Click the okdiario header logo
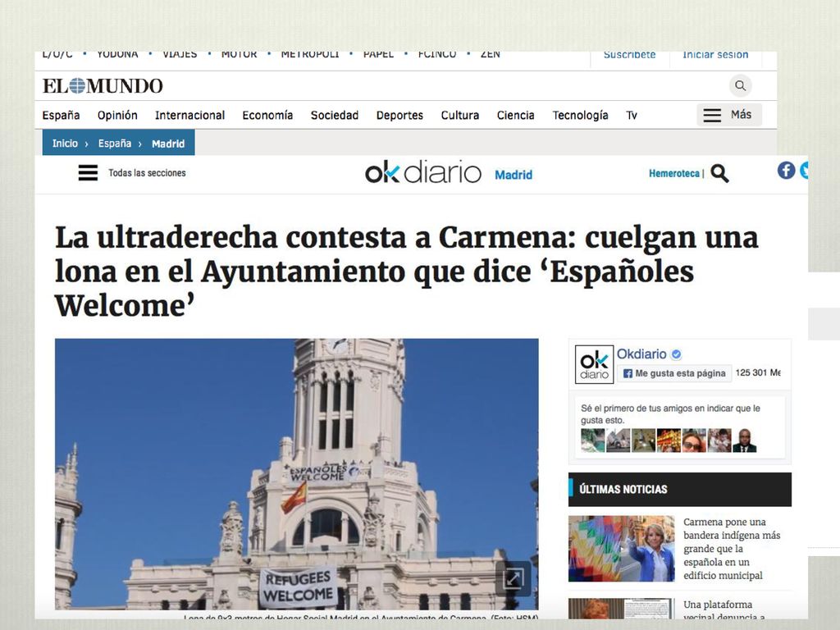 (423, 172)
